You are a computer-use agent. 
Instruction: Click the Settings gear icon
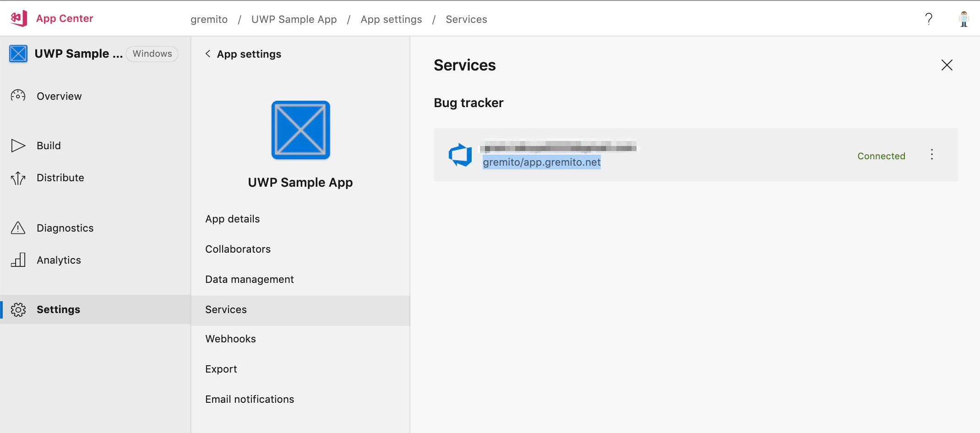click(x=18, y=309)
